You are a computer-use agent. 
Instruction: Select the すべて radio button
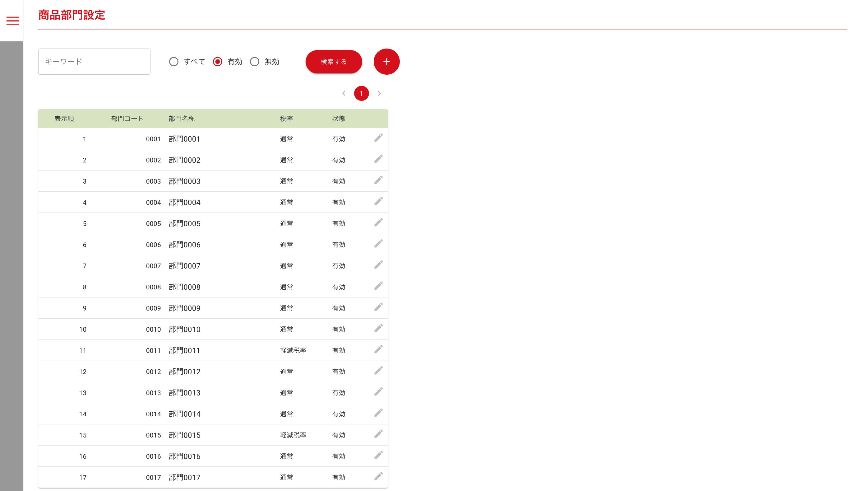173,62
